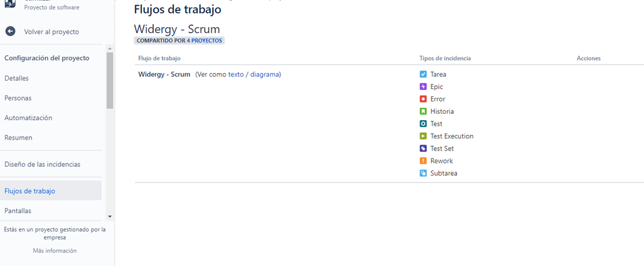Click sidebar scrollbar down arrow
Screen dimensions: 644x266
[x=110, y=216]
